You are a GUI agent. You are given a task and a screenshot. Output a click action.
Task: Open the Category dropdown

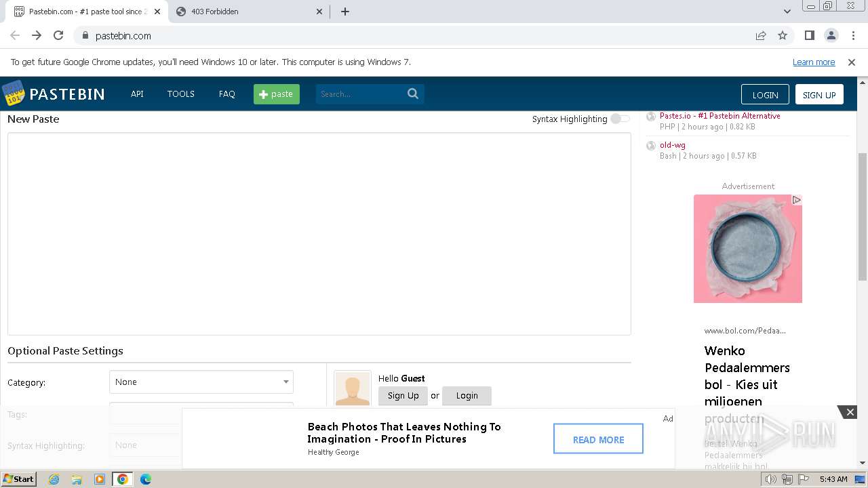tap(201, 382)
